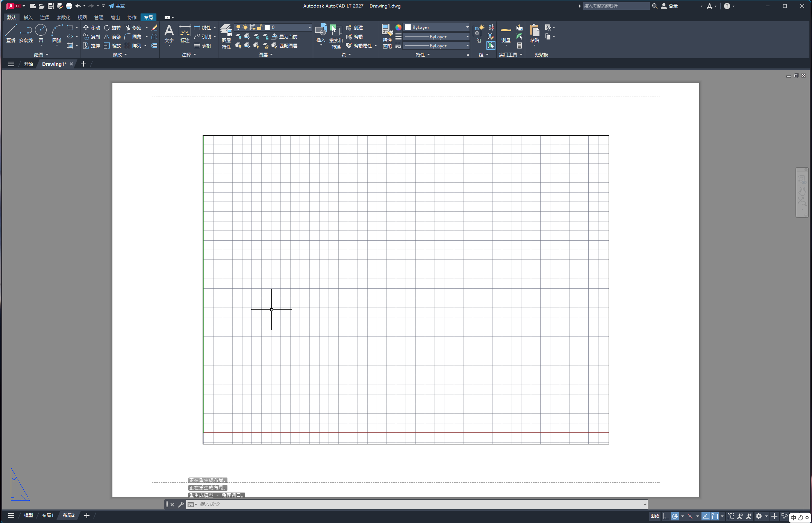Toggle auto-scale annotation in status bar
The width and height of the screenshot is (812, 523).
pos(749,516)
